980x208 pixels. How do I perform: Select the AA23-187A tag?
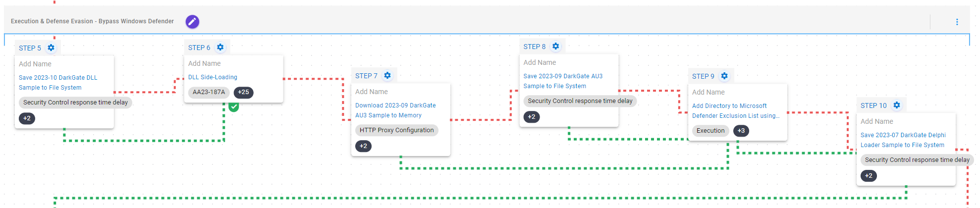point(209,92)
